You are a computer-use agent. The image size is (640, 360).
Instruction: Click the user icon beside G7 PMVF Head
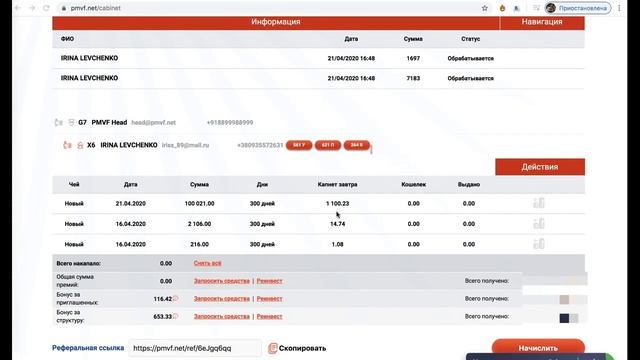(71, 122)
